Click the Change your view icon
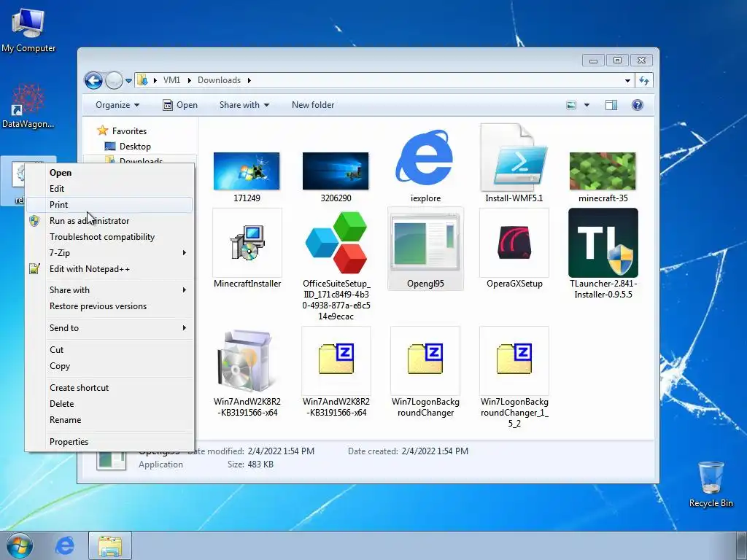 pos(571,105)
